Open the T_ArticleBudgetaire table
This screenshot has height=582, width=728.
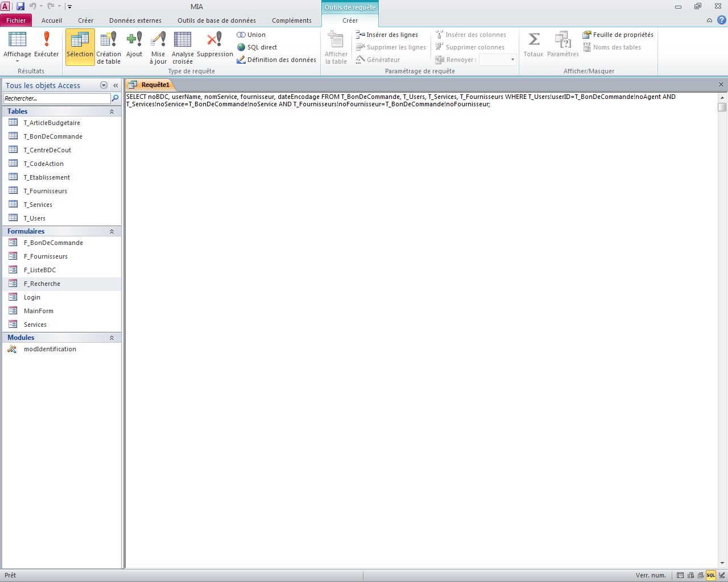[x=61, y=123]
